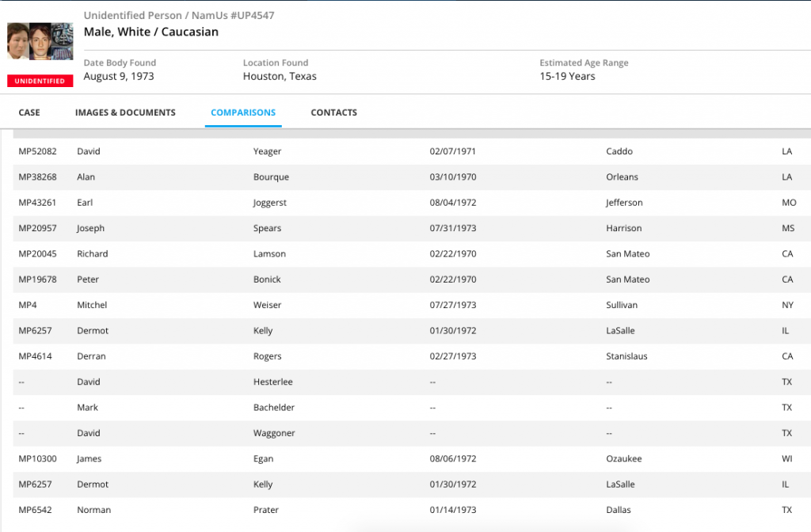
Task: Click the facial reconstruction thumbnail image
Action: [40, 41]
